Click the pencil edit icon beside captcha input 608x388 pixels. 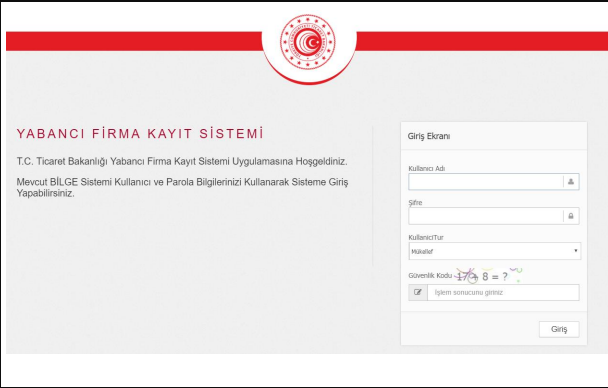pos(418,292)
